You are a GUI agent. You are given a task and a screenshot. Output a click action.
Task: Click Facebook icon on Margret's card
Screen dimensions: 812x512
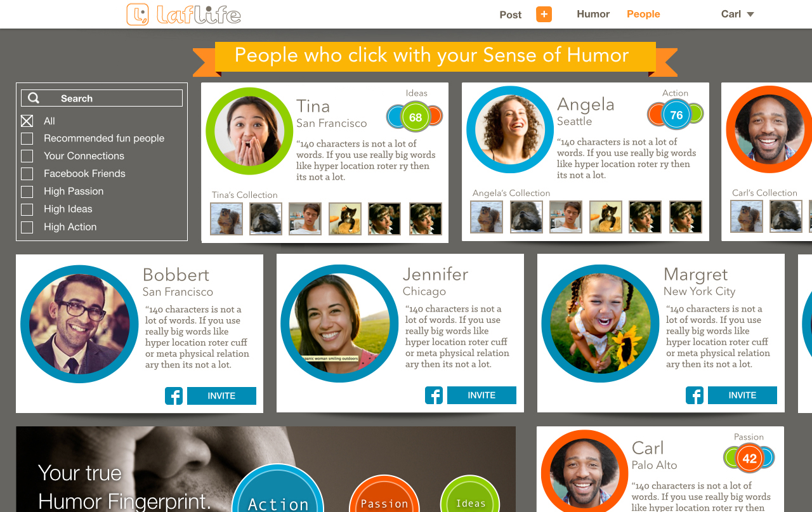click(x=695, y=395)
